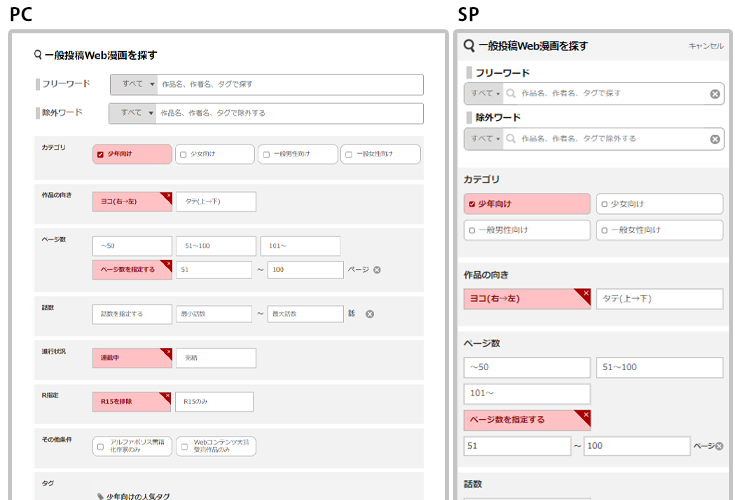
Task: Clear the PC custom page range (x icon)
Action: (377, 270)
